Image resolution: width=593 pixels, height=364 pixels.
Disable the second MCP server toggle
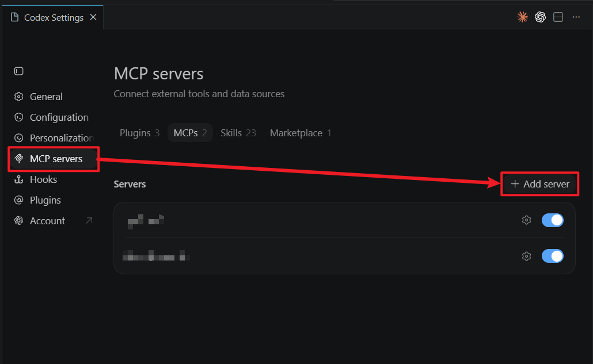(553, 256)
